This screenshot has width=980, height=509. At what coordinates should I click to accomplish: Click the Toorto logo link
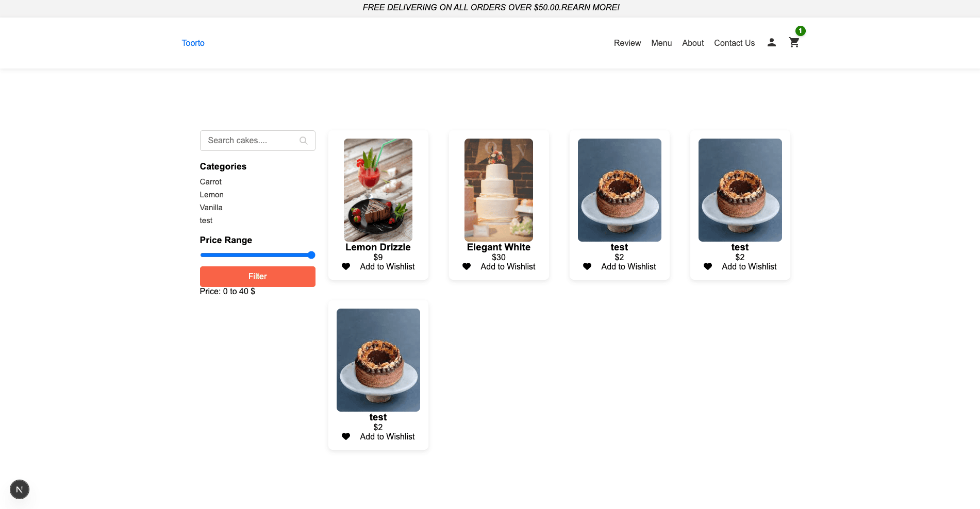tap(193, 43)
